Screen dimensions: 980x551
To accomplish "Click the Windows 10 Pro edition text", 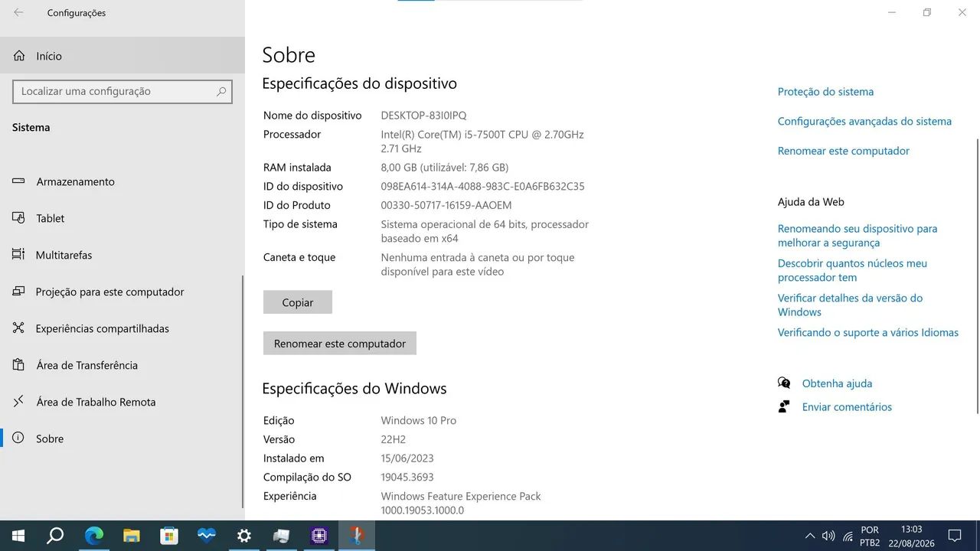I will [x=418, y=421].
